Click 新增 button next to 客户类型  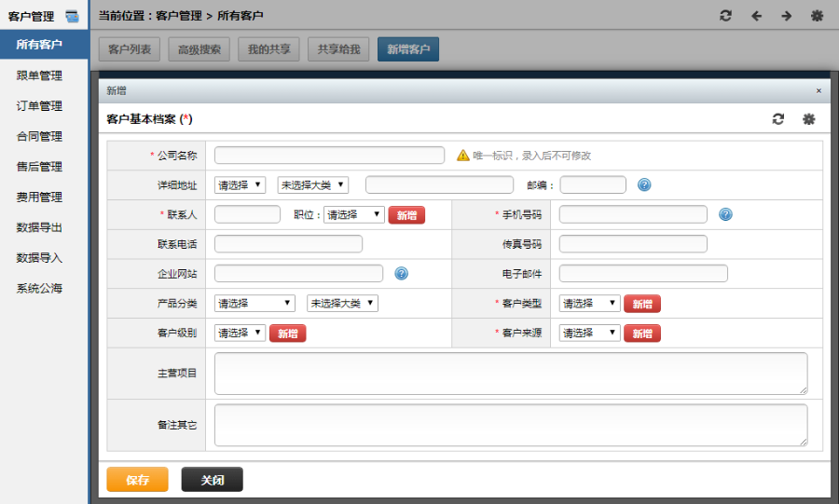tap(642, 304)
